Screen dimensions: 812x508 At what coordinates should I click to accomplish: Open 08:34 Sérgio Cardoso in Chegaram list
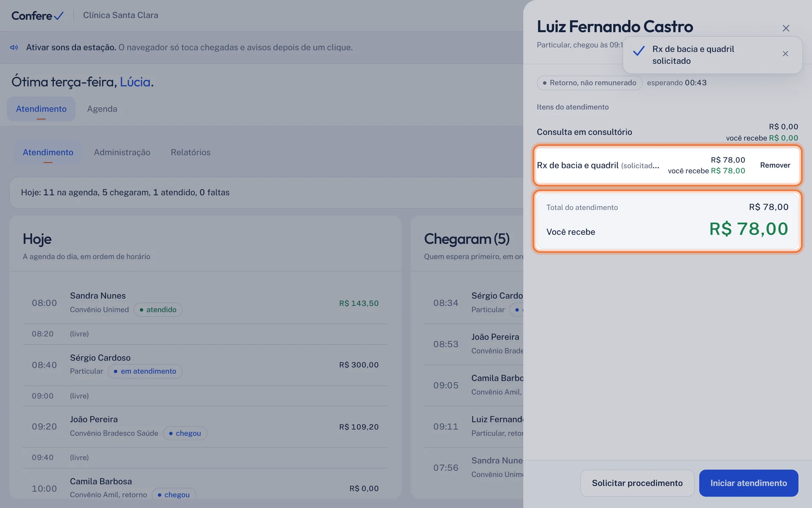click(x=474, y=303)
